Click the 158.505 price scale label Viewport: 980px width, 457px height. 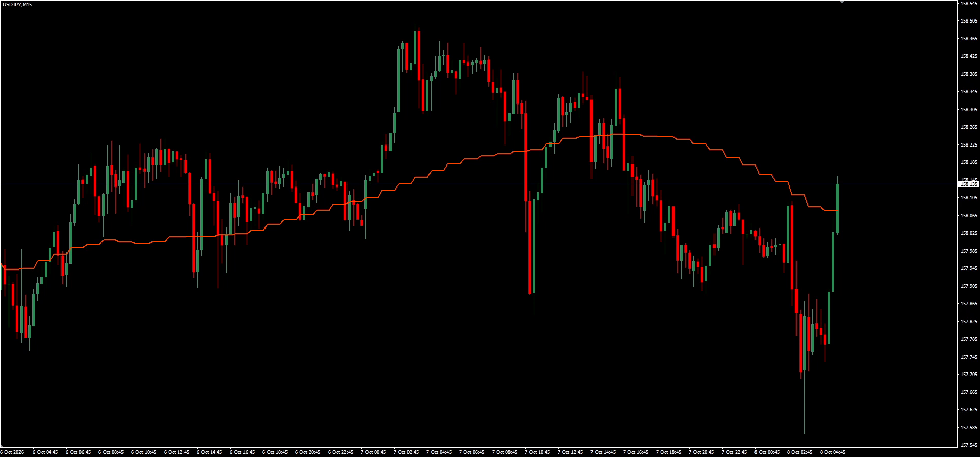pyautogui.click(x=968, y=21)
